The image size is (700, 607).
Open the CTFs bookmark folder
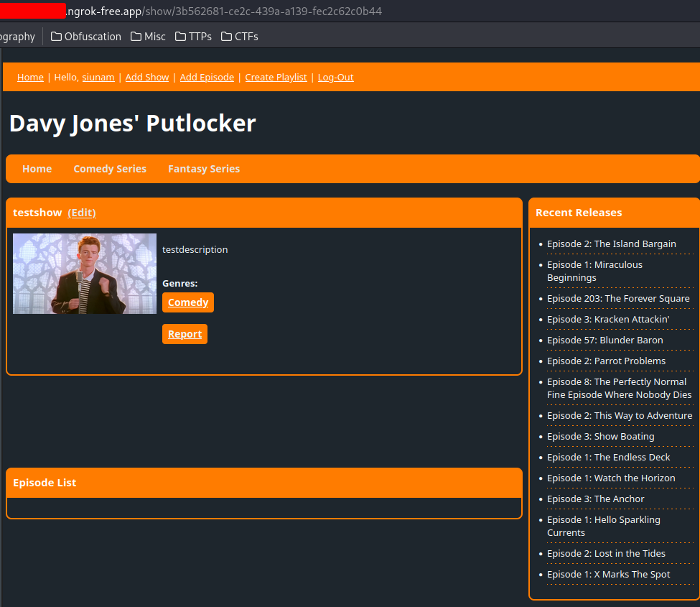coord(240,37)
